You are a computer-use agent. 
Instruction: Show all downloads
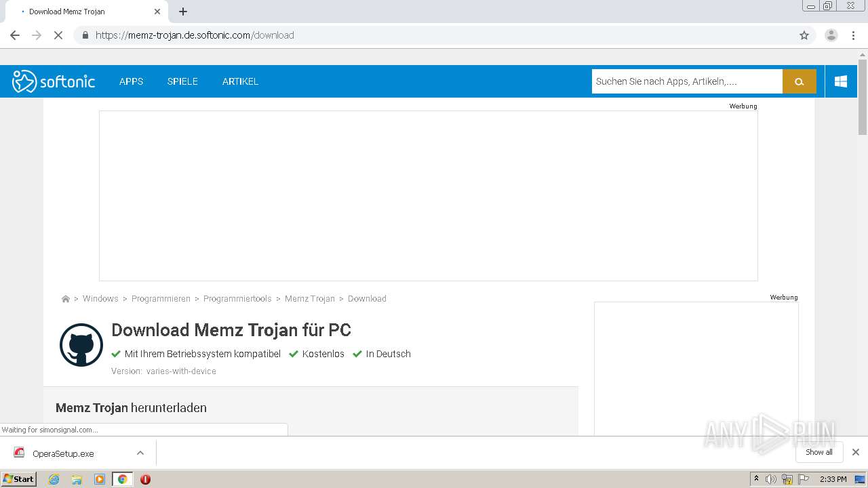[x=818, y=452]
